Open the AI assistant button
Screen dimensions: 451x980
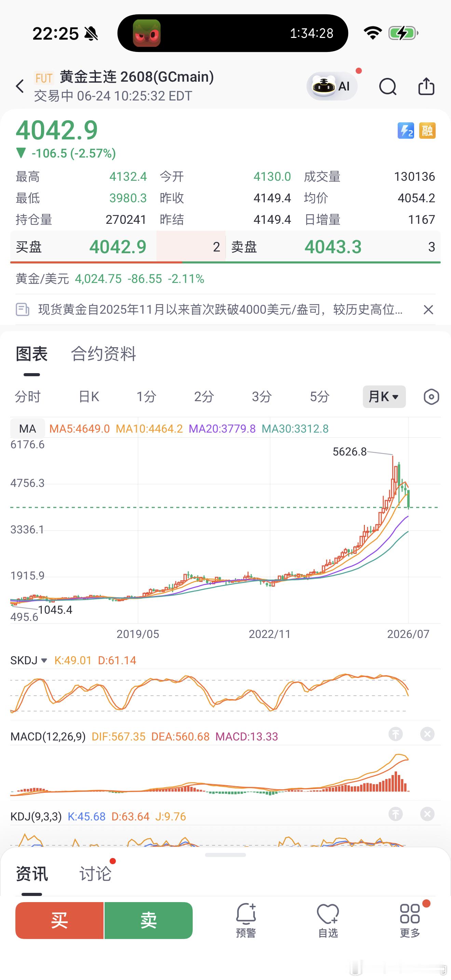pyautogui.click(x=332, y=86)
